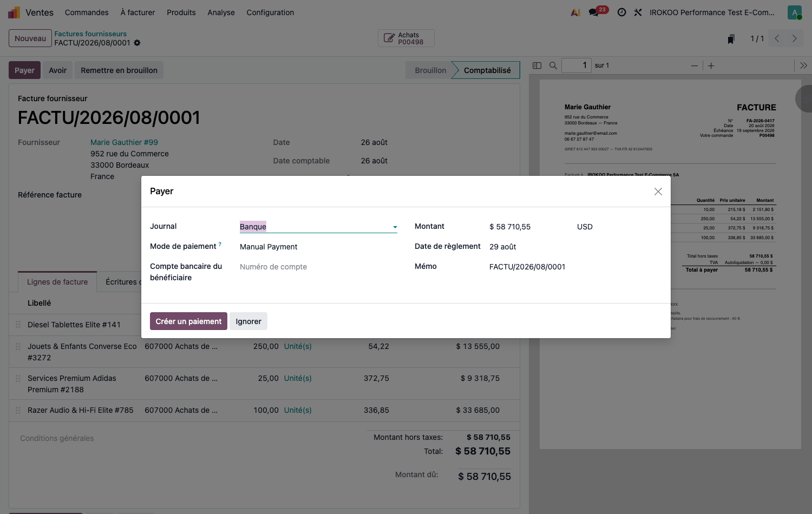Zoom in the PDF preview
Viewport: 812px width, 514px height.
tap(711, 65)
